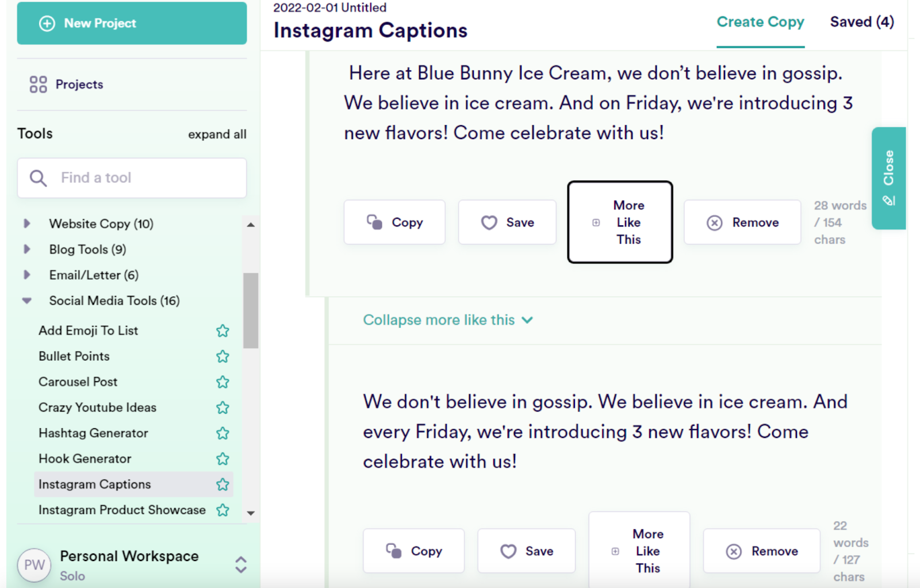This screenshot has height=588, width=920.
Task: Focus the Find a tool search field
Action: (144, 178)
